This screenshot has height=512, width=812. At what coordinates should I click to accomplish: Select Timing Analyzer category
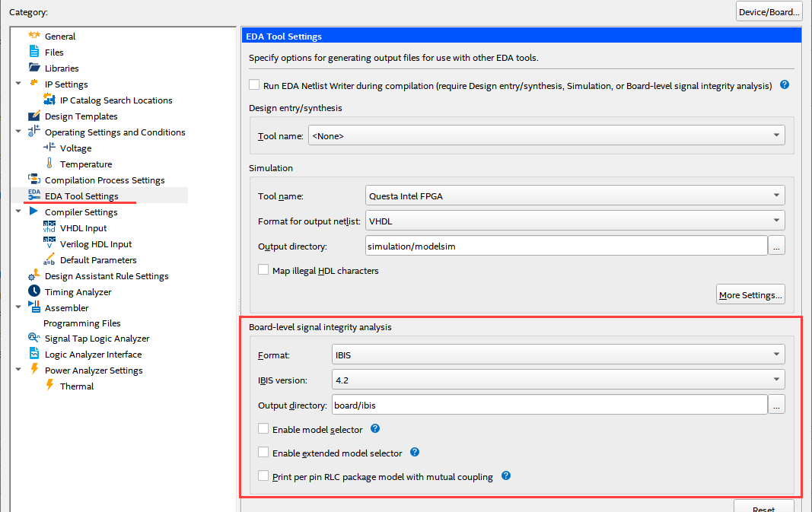pyautogui.click(x=78, y=292)
